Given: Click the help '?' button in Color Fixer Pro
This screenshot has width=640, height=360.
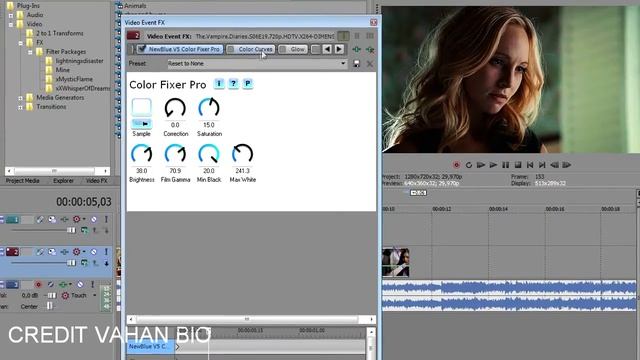Looking at the screenshot, I should point(233,84).
